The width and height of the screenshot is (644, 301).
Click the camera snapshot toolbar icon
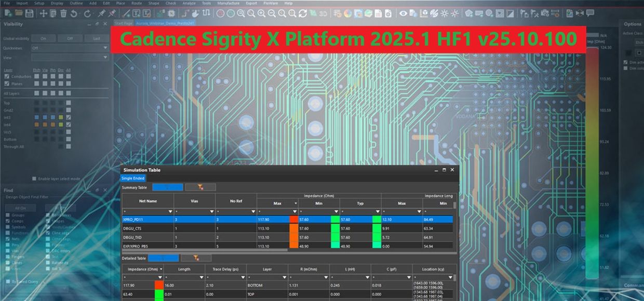(544, 13)
